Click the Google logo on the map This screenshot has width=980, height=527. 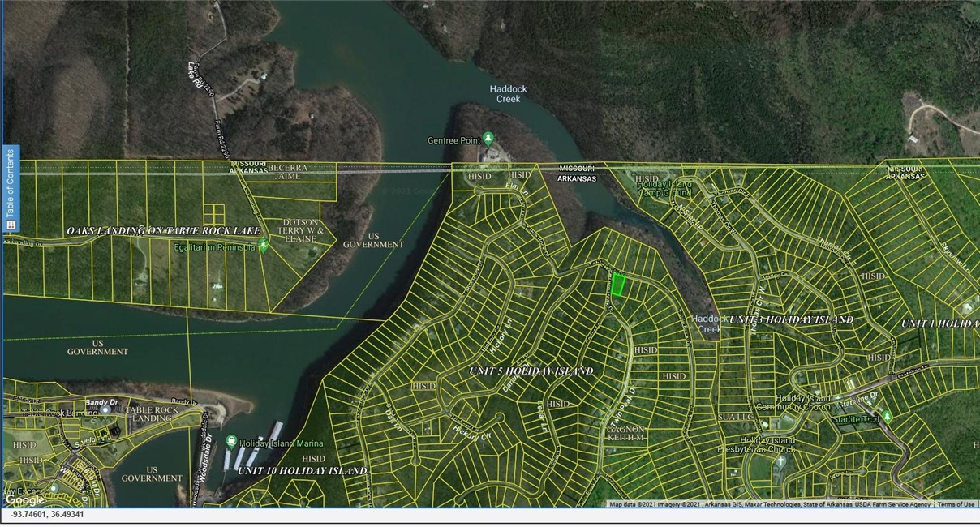point(24,499)
